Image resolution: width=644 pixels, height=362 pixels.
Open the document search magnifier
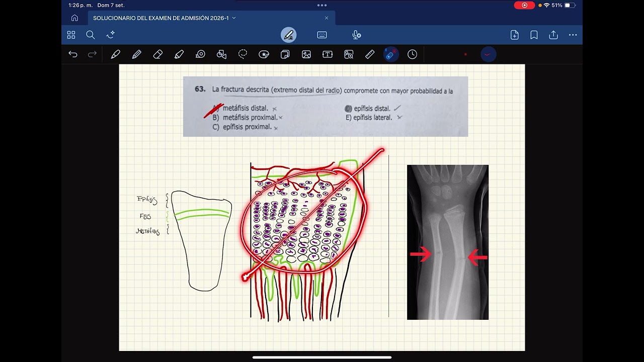coord(91,35)
